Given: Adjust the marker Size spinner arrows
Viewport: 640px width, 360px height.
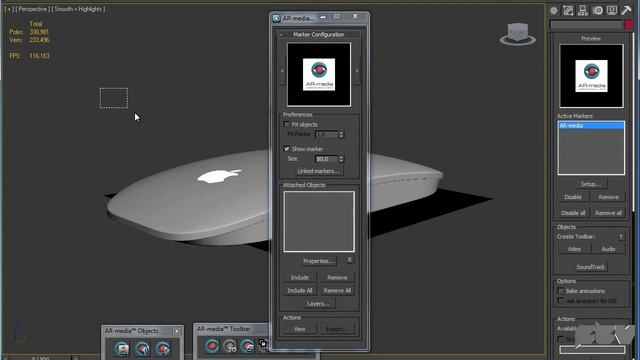Looking at the screenshot, I should tap(341, 159).
